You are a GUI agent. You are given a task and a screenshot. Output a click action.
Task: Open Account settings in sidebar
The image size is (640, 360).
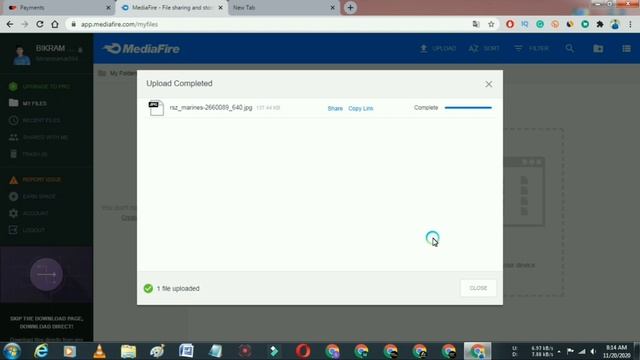click(x=29, y=213)
